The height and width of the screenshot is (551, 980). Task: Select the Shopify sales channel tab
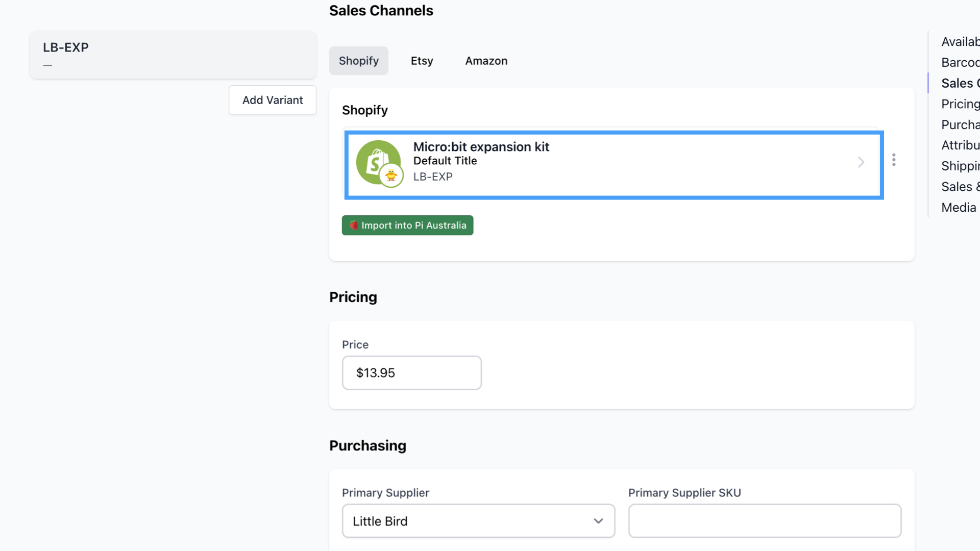pyautogui.click(x=358, y=60)
